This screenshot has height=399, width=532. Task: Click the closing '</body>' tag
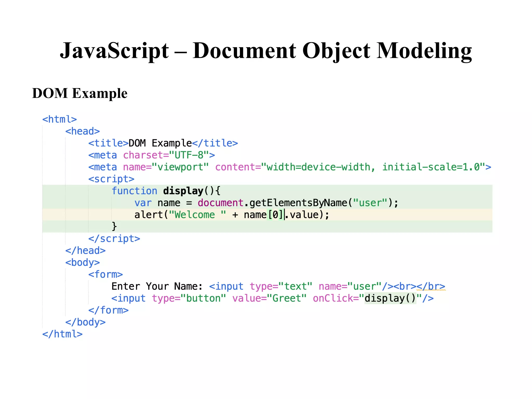[85, 322]
